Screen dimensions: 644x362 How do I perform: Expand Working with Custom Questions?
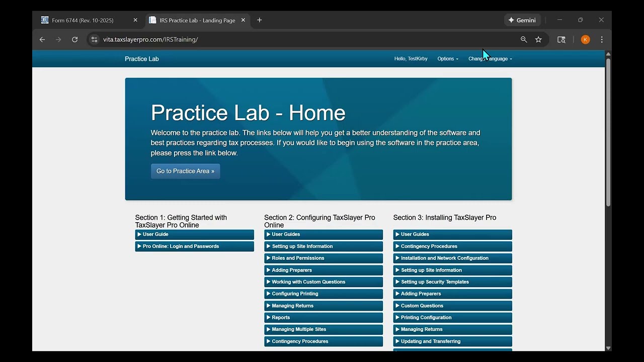[324, 282]
